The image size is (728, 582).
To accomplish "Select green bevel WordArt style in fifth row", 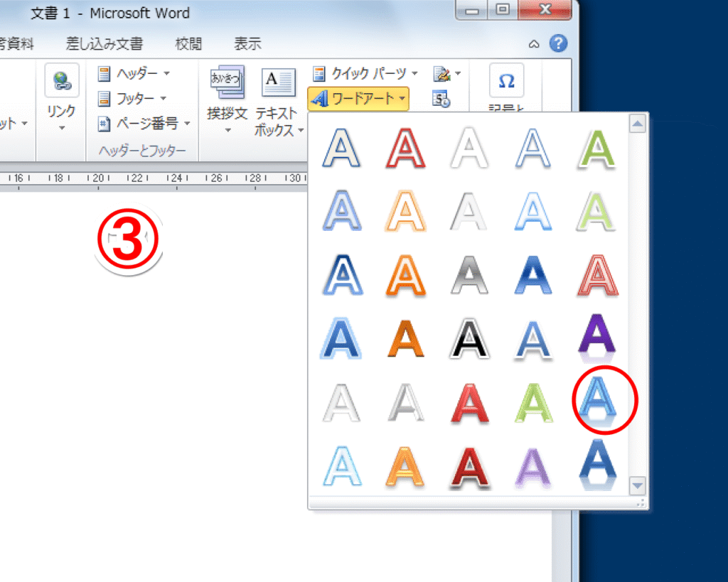I will click(533, 402).
